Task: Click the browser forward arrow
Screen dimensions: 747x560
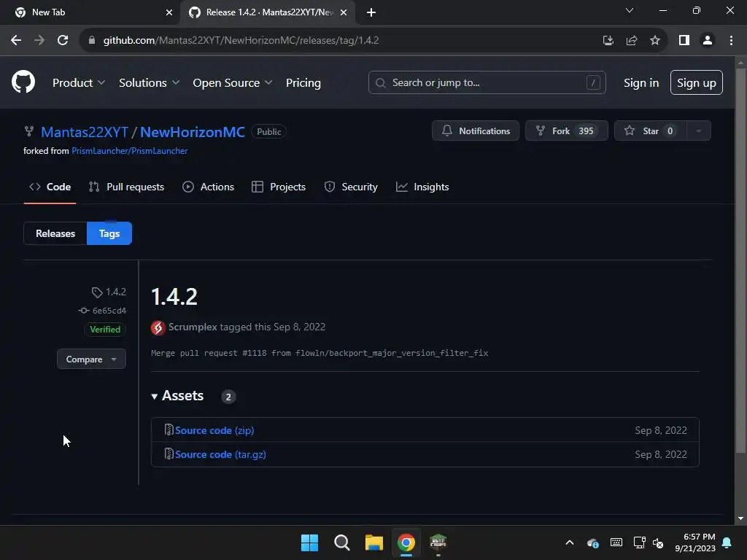Action: pos(39,41)
